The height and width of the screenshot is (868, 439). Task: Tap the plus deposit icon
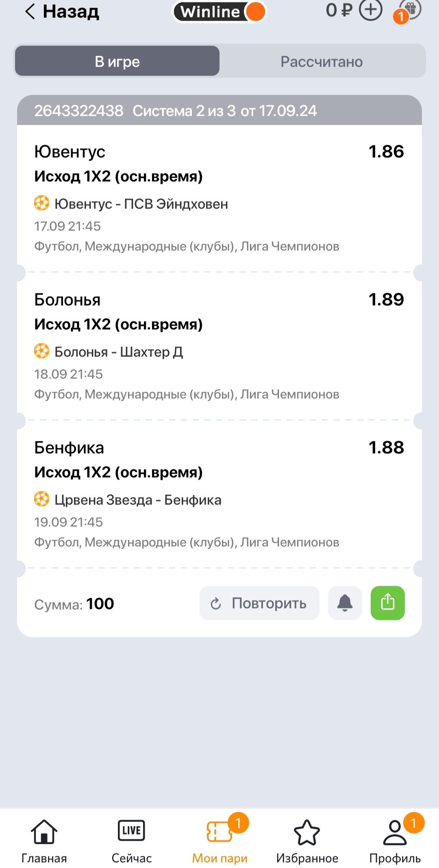[370, 10]
